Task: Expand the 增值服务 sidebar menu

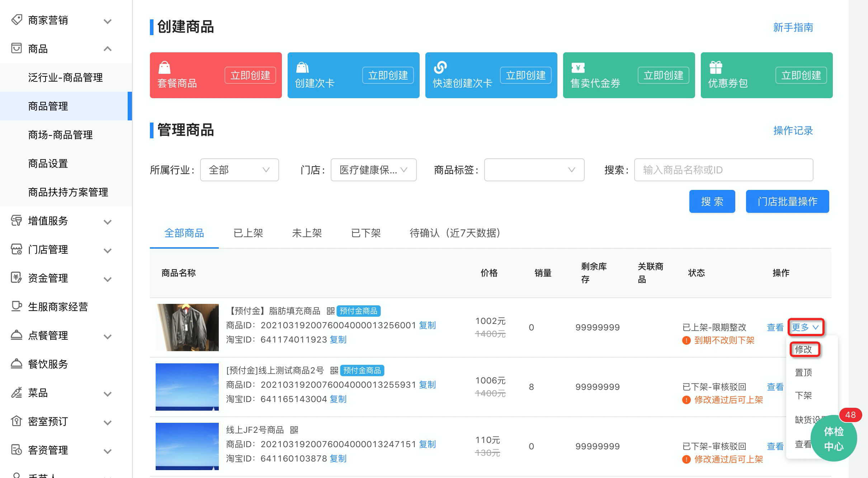Action: click(108, 221)
